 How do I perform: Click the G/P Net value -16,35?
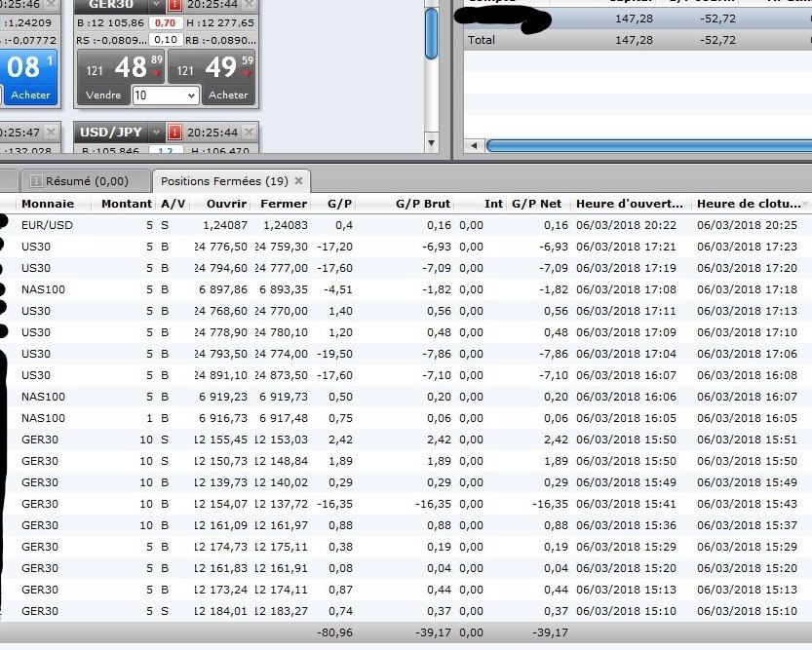pyautogui.click(x=550, y=504)
